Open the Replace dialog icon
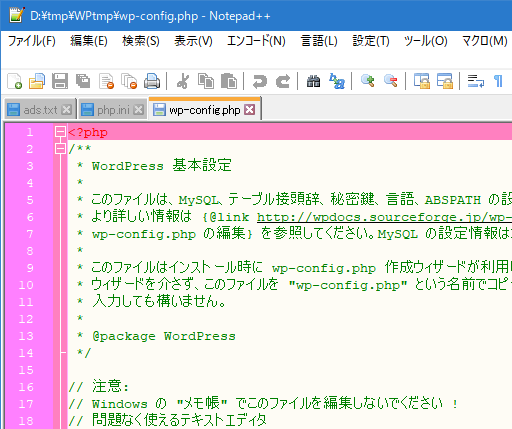512x429 pixels. (x=337, y=81)
